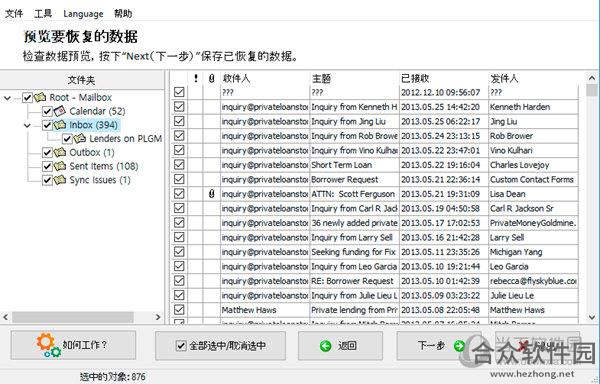Viewport: 600px width, 384px height.
Task: Select the sender Carl R Jackson Sr cell
Action: [533, 208]
